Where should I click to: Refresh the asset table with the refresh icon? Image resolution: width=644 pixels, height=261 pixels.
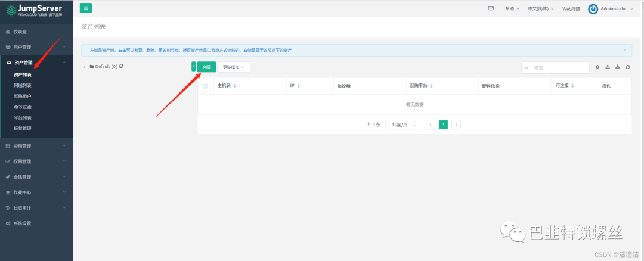[627, 67]
